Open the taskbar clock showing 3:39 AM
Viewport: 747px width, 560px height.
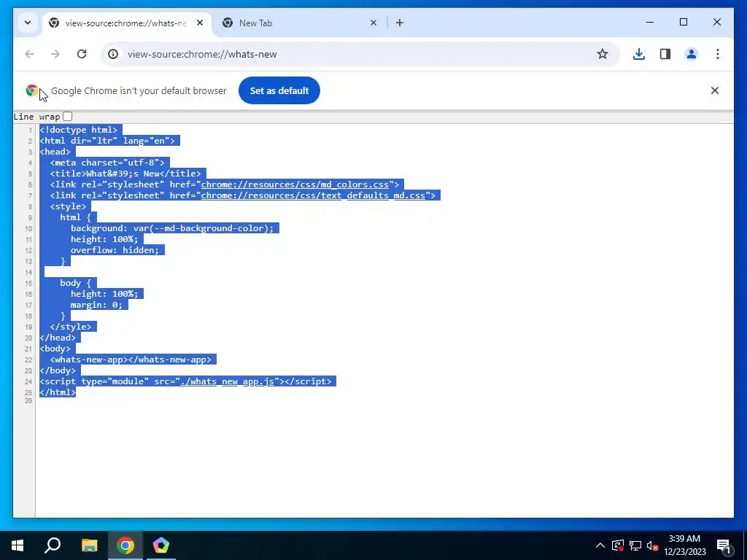pos(684,545)
